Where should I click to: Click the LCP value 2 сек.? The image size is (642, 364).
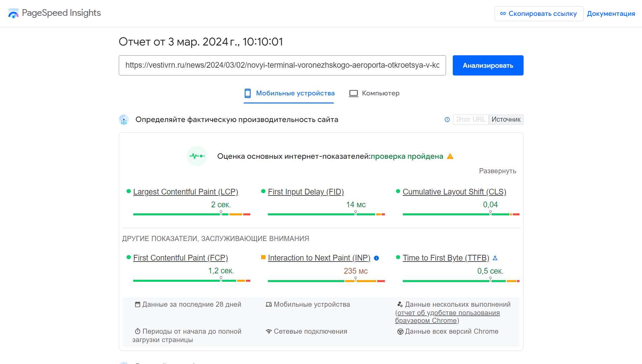point(221,205)
